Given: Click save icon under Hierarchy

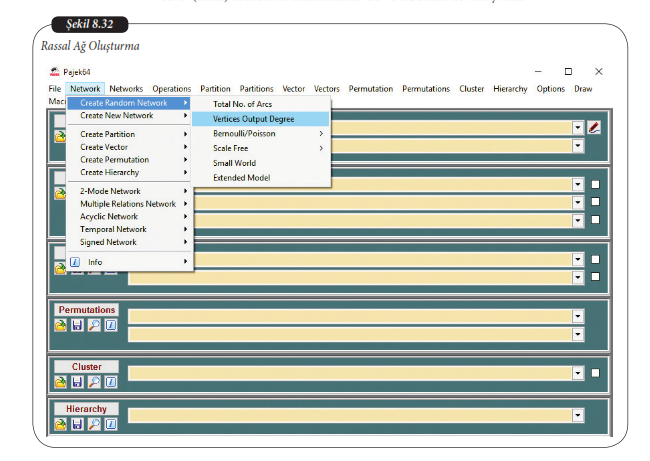Looking at the screenshot, I should point(77,424).
